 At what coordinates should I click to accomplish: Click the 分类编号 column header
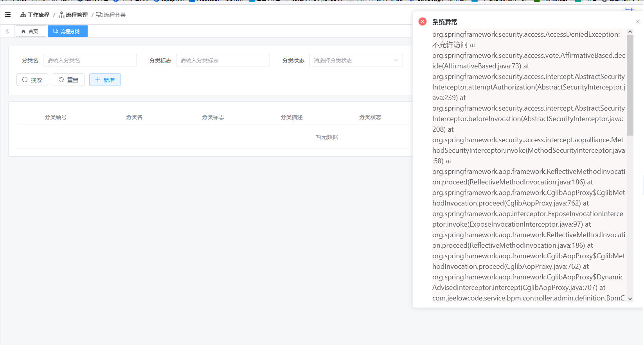click(x=56, y=117)
